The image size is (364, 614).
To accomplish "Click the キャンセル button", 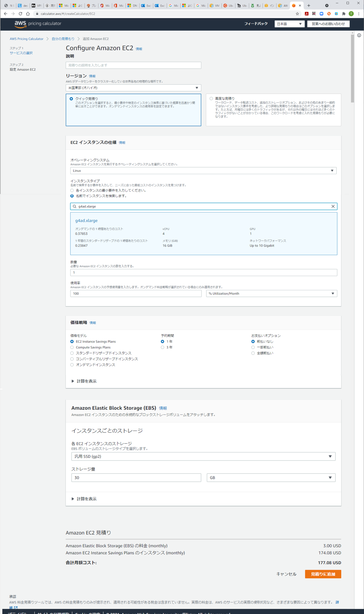I will point(286,574).
